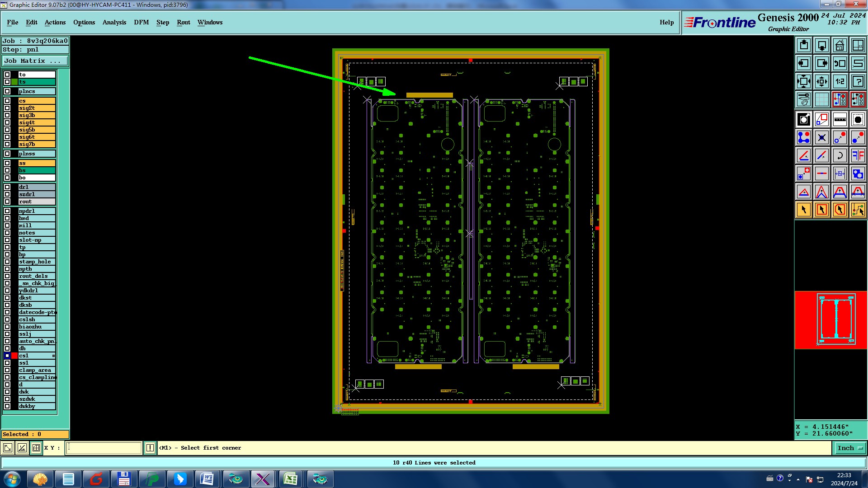The height and width of the screenshot is (488, 868).
Task: Open the Inch units dropdown
Action: pos(849,448)
